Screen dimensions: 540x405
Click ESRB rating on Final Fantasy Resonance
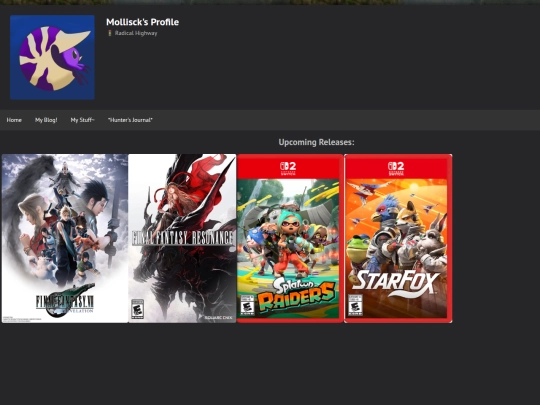137,309
